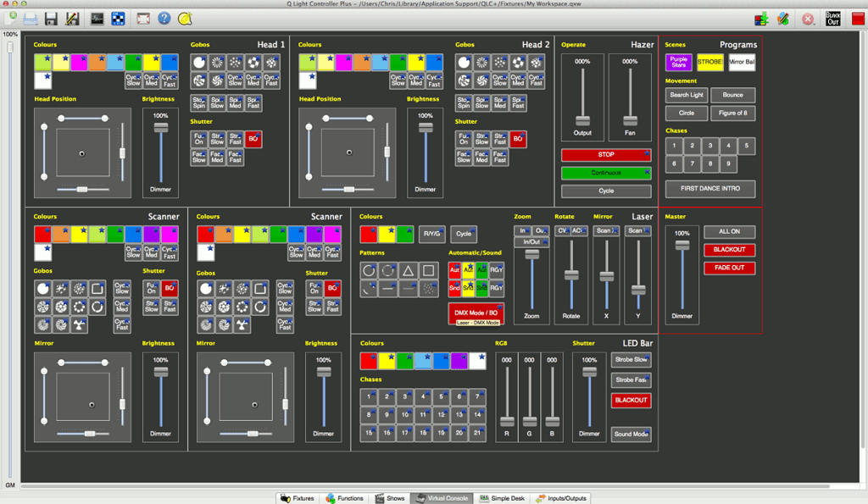Toggle the red BLACKOUT button in Master panel
The image size is (868, 504).
coord(729,250)
